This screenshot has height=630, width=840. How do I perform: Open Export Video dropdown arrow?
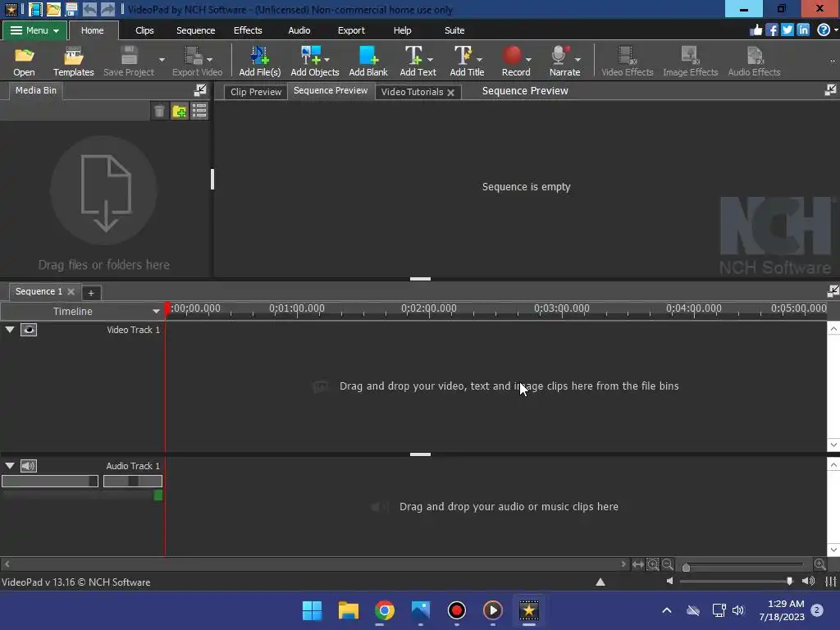[209, 59]
